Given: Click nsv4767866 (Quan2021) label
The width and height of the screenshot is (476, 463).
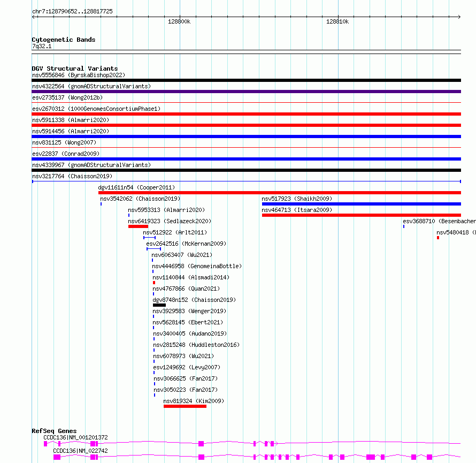Looking at the screenshot, I should pos(186,289).
